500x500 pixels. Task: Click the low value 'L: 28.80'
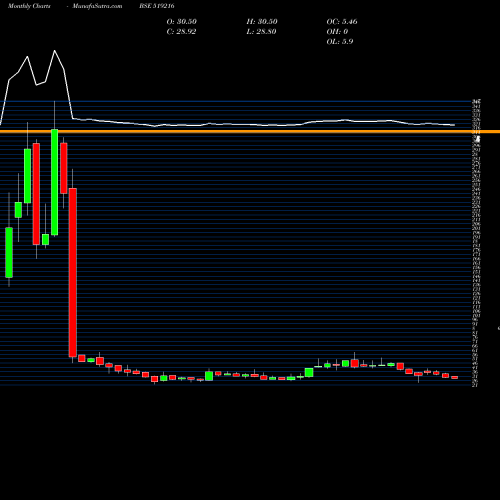pos(262,31)
